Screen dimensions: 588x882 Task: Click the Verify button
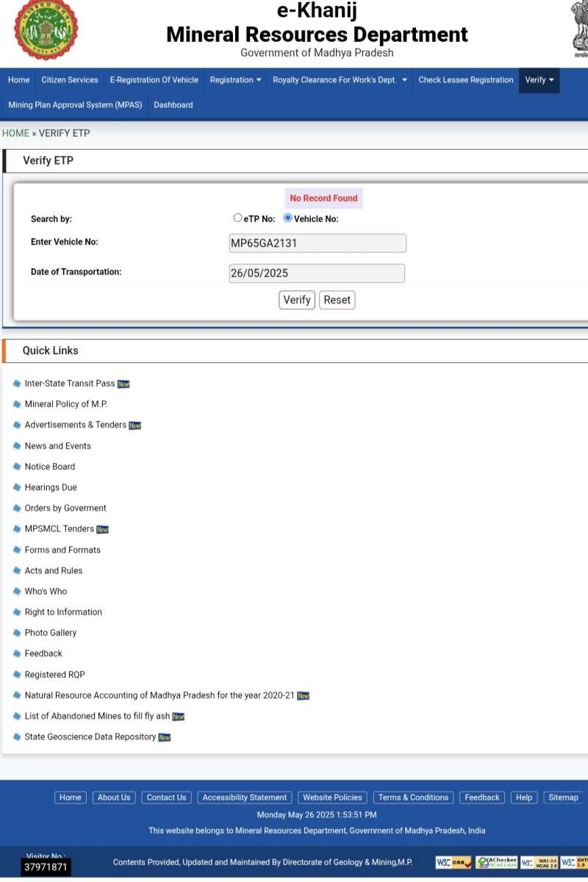click(297, 300)
